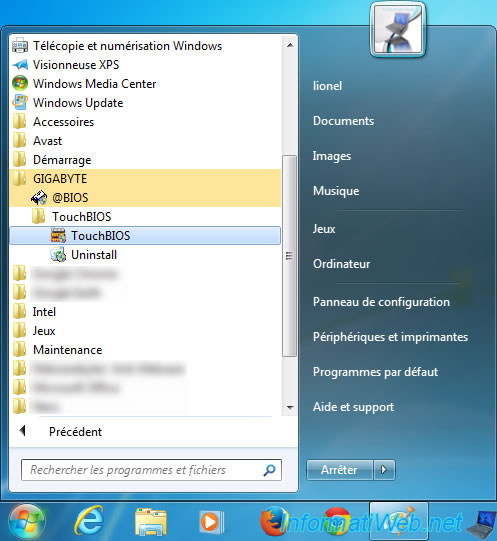Launch TouchBIOS program from GIGABYTE folder
This screenshot has width=497, height=541.
click(145, 236)
